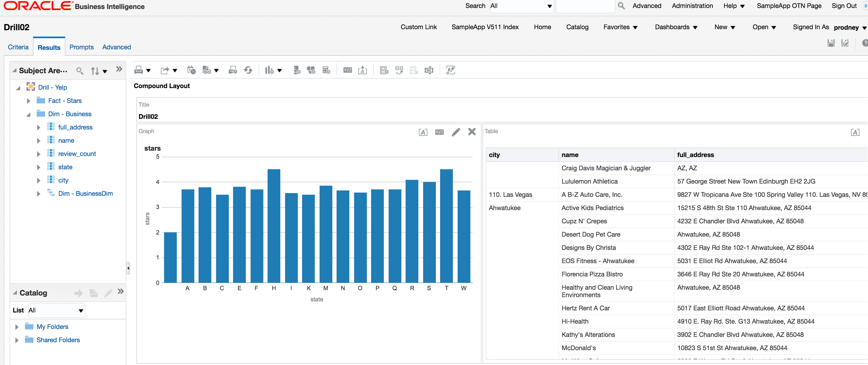Open the Prompts tab

(x=81, y=47)
